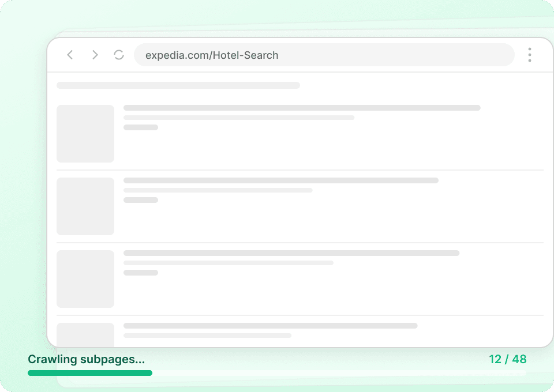The width and height of the screenshot is (554, 392).
Task: Click the green crawl progress bar
Action: tap(90, 373)
